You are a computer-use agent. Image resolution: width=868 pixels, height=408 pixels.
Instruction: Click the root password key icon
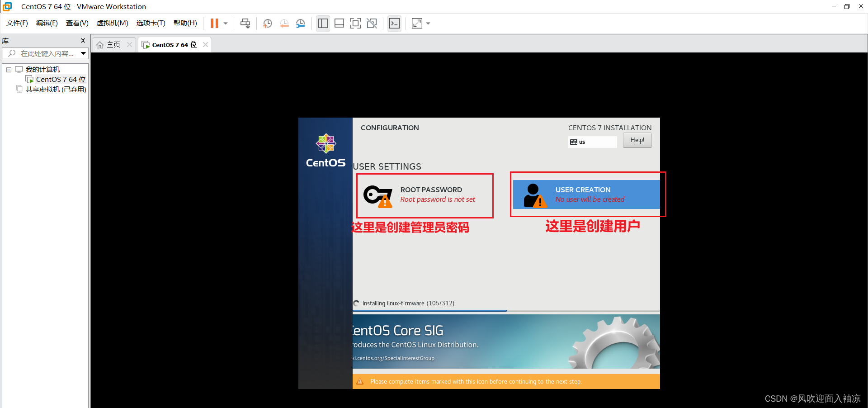click(378, 196)
